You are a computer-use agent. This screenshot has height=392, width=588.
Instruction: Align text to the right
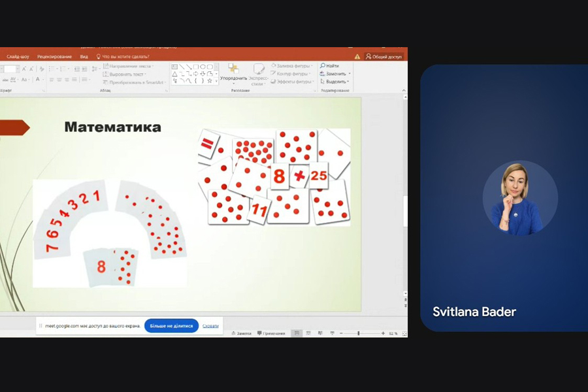67,80
